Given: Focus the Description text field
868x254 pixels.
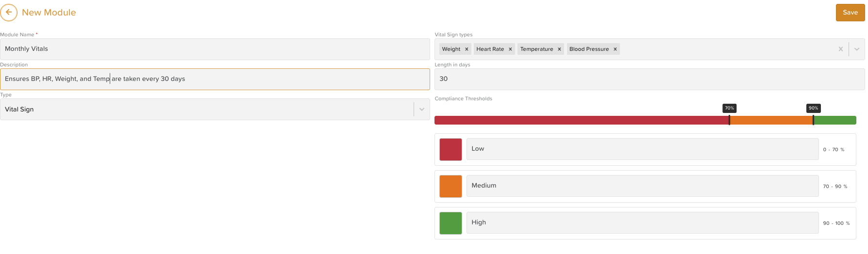Looking at the screenshot, I should click(215, 79).
